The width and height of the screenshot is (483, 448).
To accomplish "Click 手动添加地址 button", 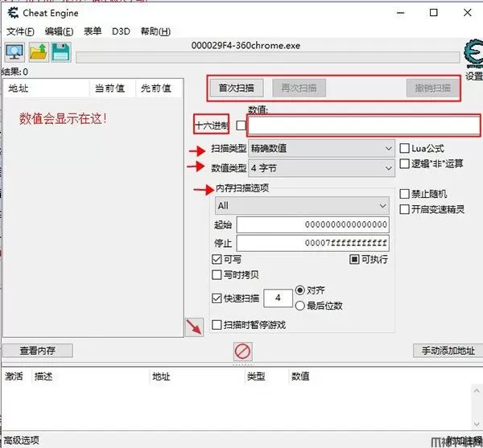I will click(448, 351).
